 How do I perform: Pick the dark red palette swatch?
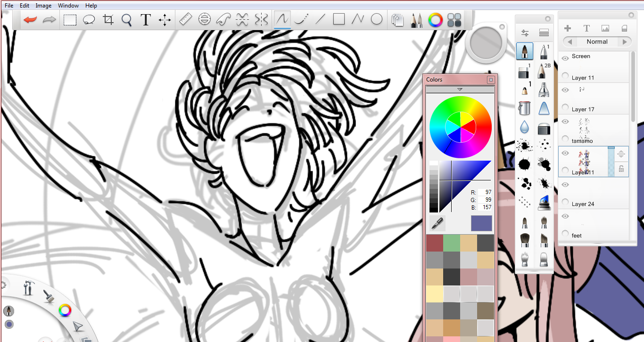(435, 243)
